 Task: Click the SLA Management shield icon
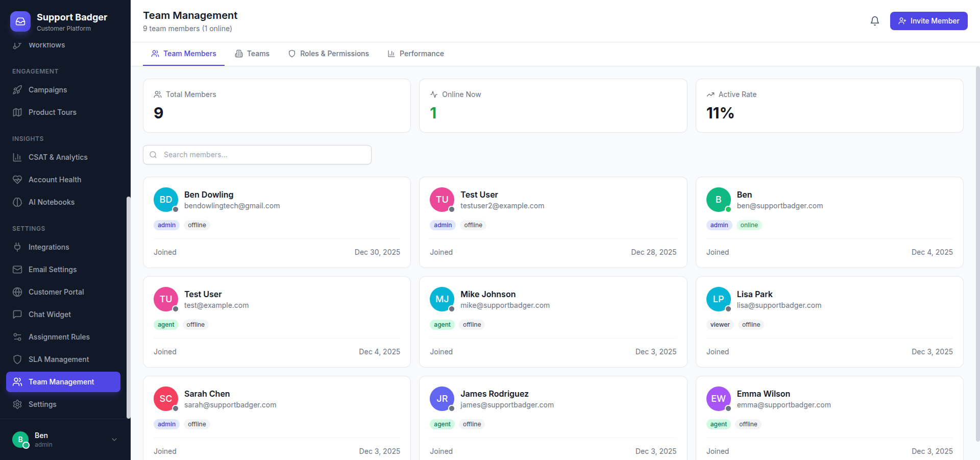point(17,359)
